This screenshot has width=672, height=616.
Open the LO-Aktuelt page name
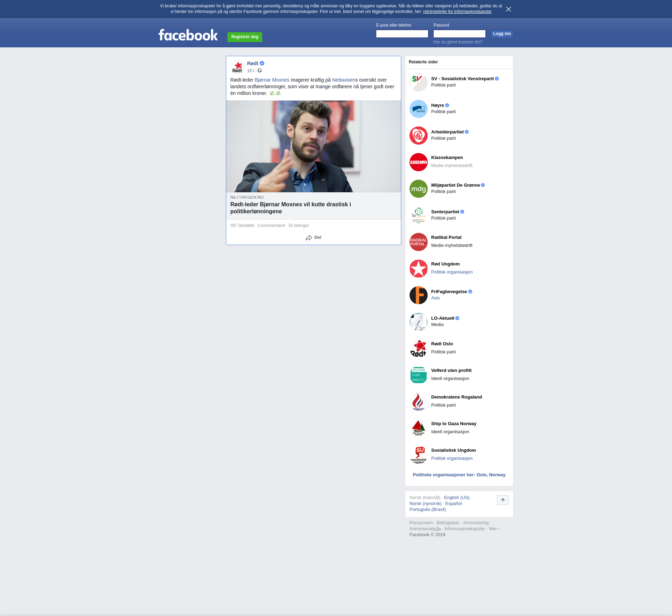[x=443, y=318]
